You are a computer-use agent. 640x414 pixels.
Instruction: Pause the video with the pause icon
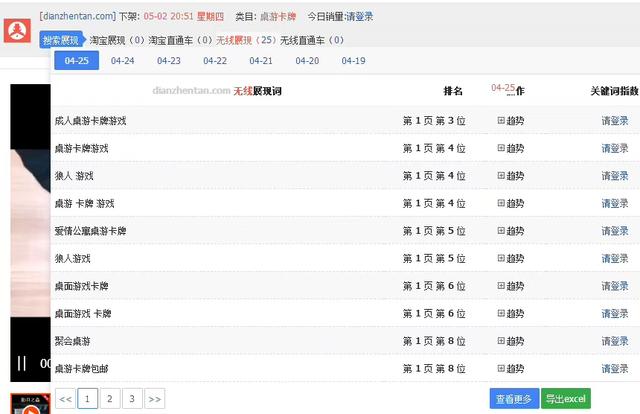coord(22,363)
